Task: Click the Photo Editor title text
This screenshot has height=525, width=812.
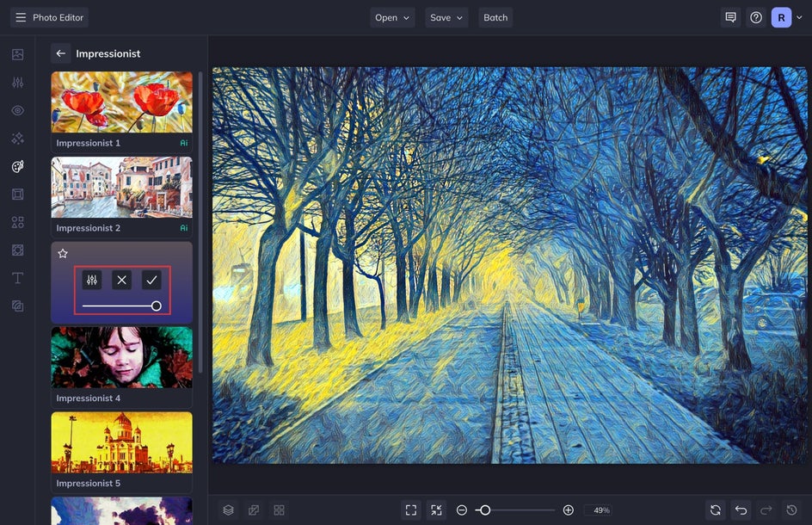Action: click(x=58, y=17)
